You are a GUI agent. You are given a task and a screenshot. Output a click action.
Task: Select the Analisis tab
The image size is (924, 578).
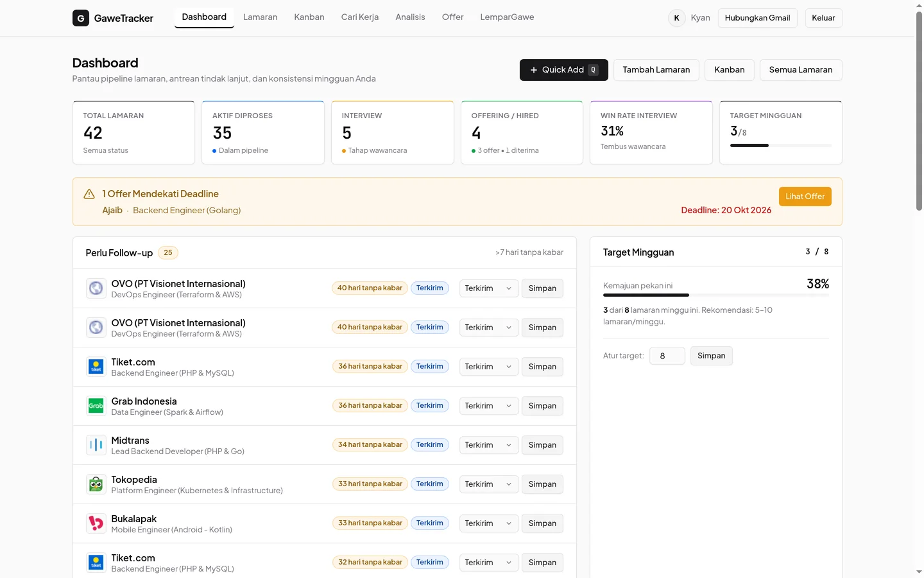pyautogui.click(x=410, y=17)
